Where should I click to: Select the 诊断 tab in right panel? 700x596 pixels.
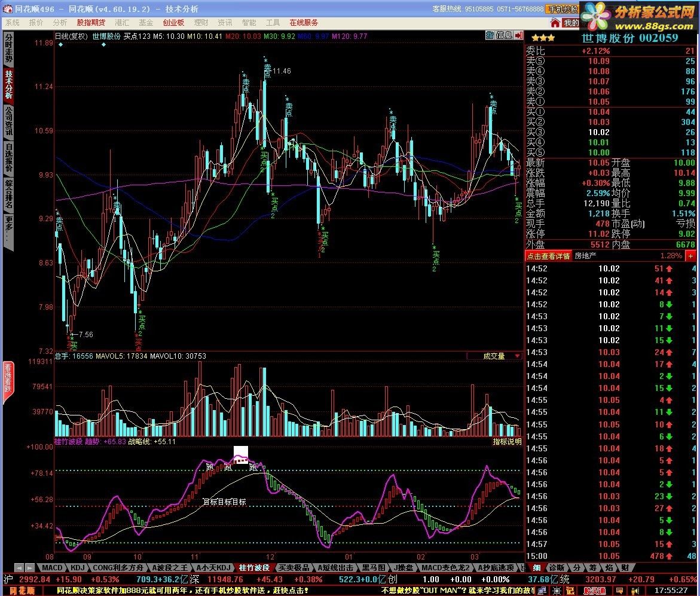[x=557, y=567]
